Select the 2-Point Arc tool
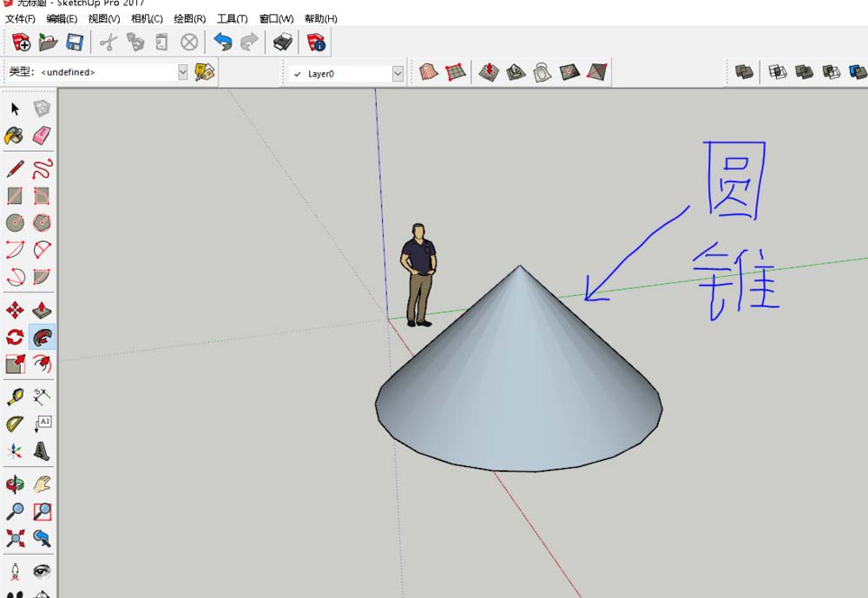 coord(42,249)
